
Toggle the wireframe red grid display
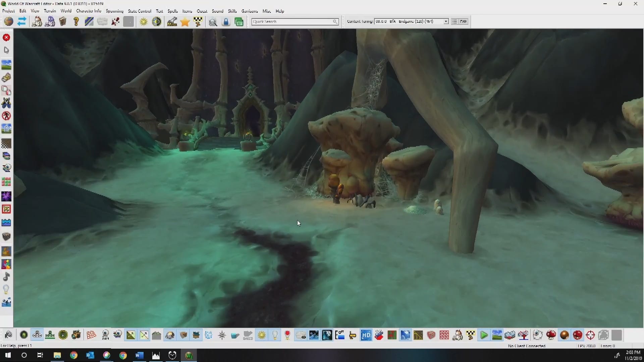coord(91,335)
